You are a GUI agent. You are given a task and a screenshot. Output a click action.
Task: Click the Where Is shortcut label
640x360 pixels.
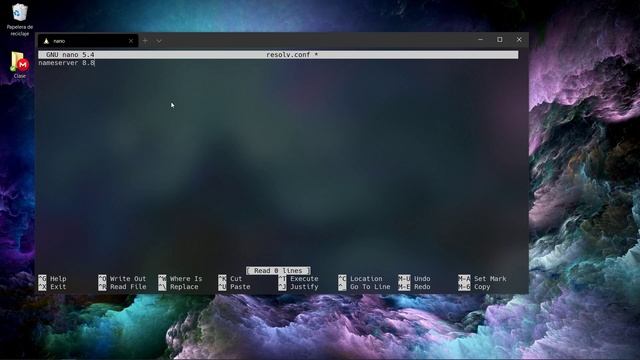point(186,279)
